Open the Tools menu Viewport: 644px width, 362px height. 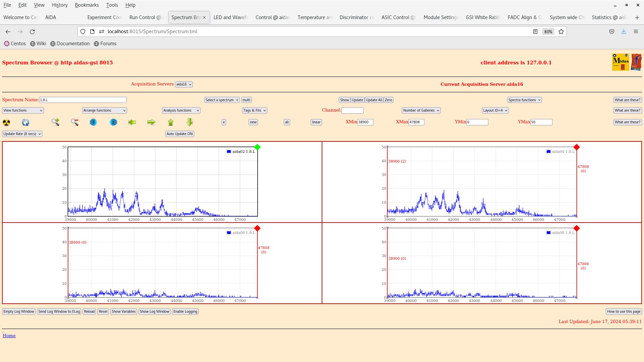point(112,5)
